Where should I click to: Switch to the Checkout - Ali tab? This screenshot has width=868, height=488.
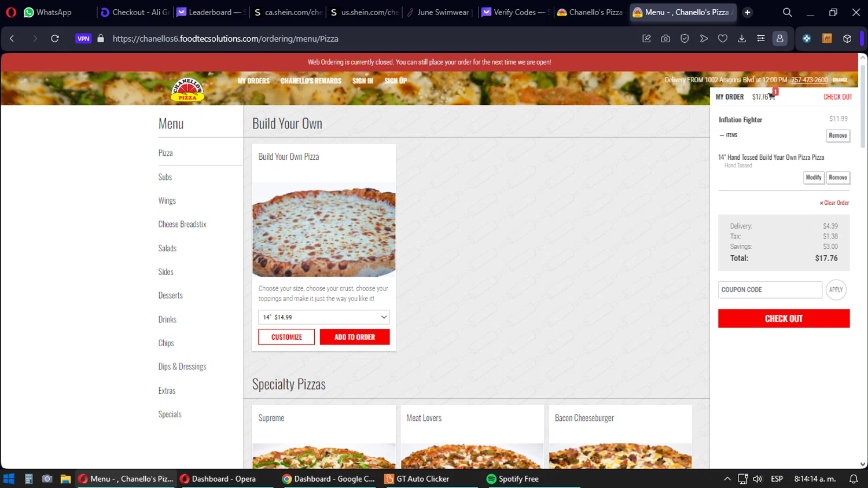(x=135, y=12)
